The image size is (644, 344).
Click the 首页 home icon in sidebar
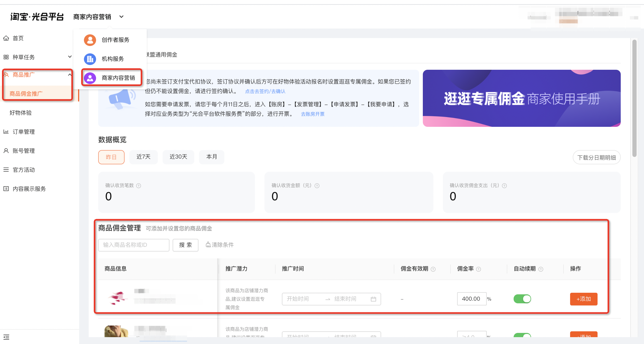(x=6, y=38)
